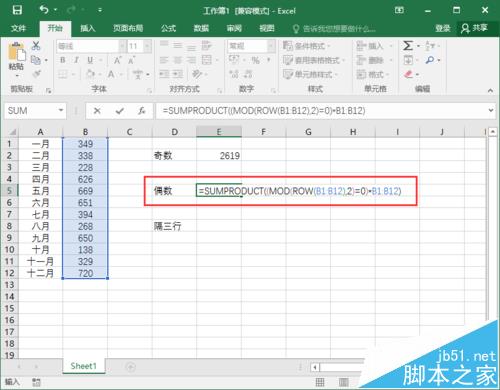Click cell E2 containing 2619
The height and width of the screenshot is (390, 500).
(219, 155)
